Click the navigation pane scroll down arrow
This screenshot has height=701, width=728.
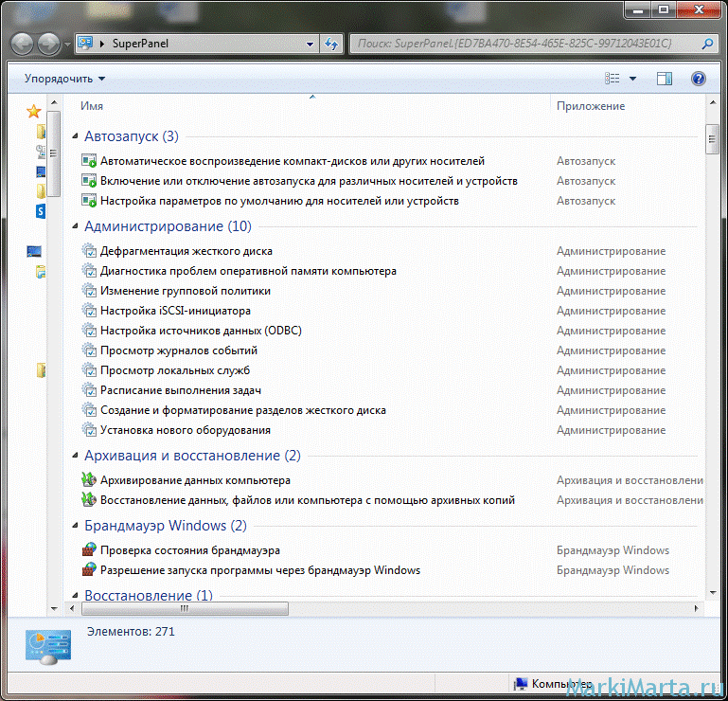[54, 608]
